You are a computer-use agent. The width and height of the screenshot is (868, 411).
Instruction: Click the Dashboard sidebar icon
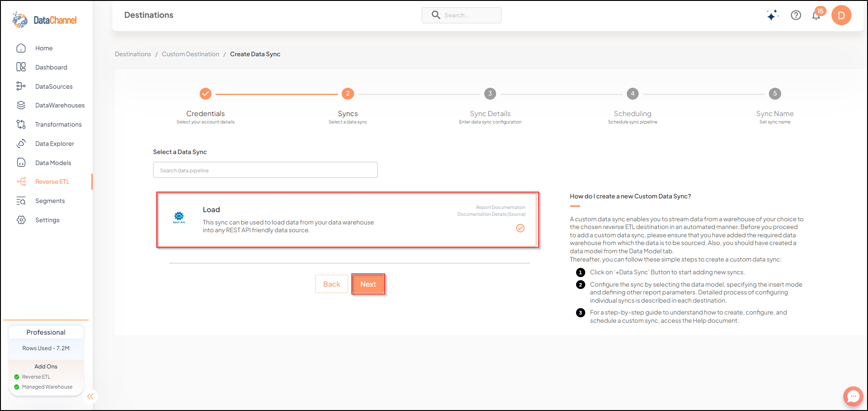(x=21, y=67)
